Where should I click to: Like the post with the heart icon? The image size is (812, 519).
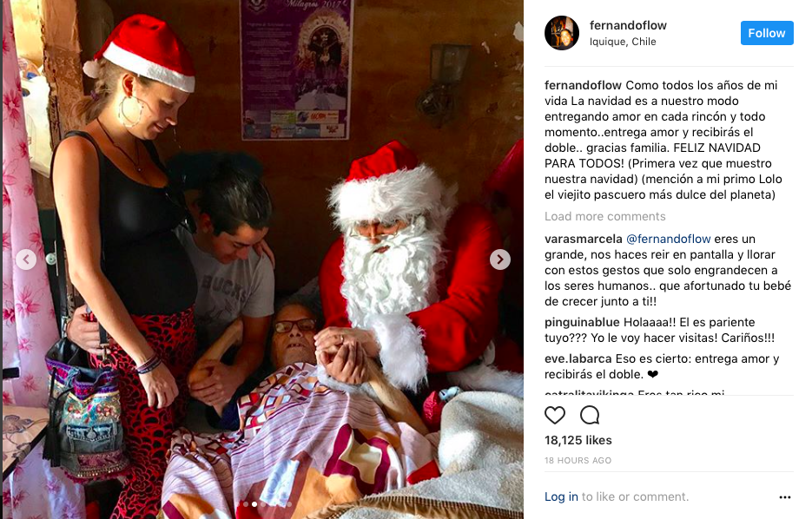click(x=555, y=415)
